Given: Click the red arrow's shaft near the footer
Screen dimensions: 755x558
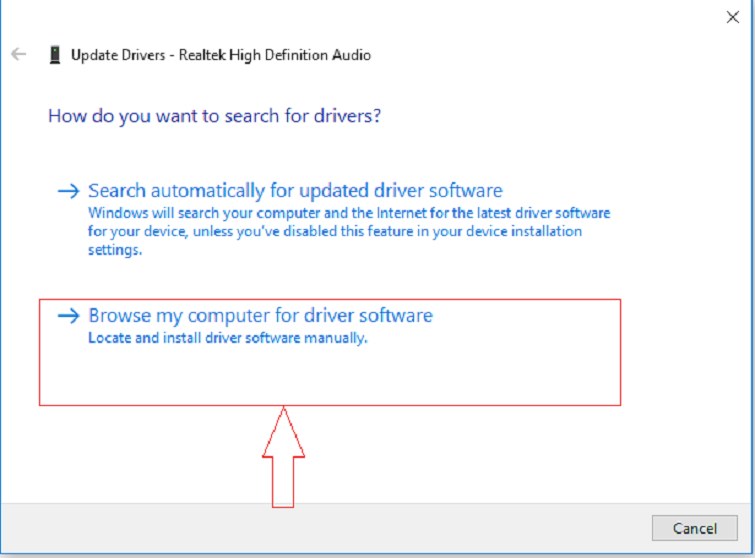Looking at the screenshot, I should pos(284,485).
